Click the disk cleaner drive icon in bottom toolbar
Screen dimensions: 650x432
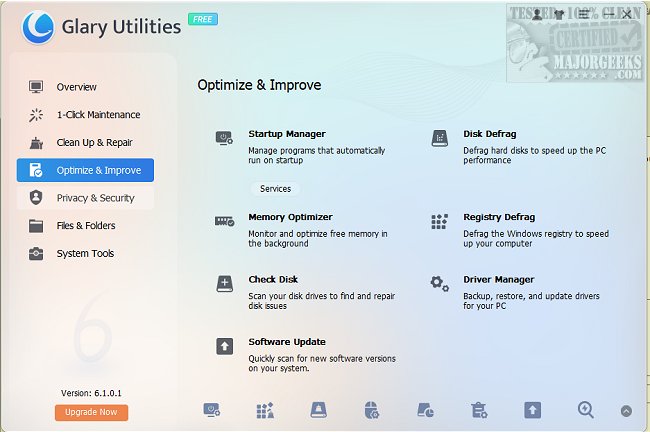tap(318, 410)
